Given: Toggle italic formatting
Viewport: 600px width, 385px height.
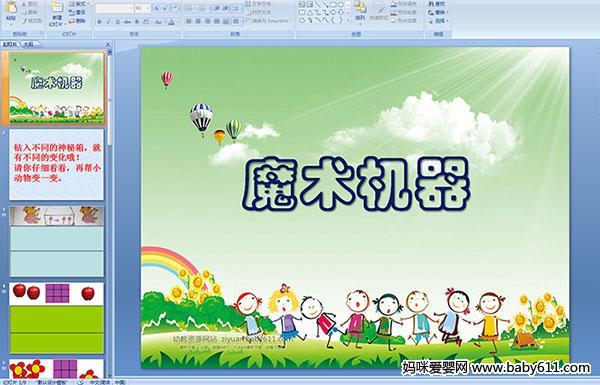Looking at the screenshot, I should (108, 22).
